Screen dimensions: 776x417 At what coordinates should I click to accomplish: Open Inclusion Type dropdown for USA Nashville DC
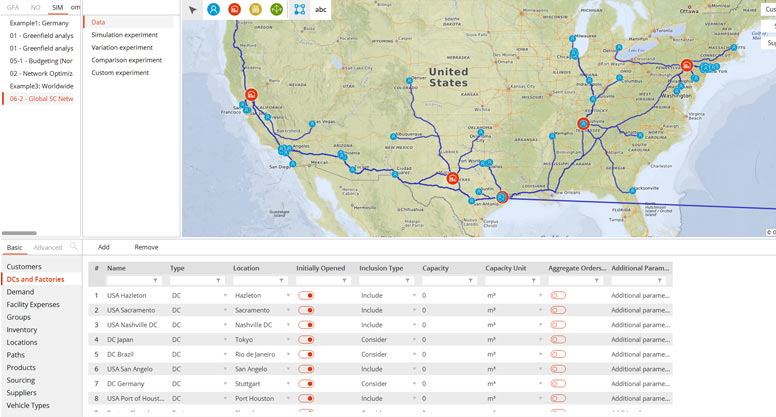click(x=414, y=325)
